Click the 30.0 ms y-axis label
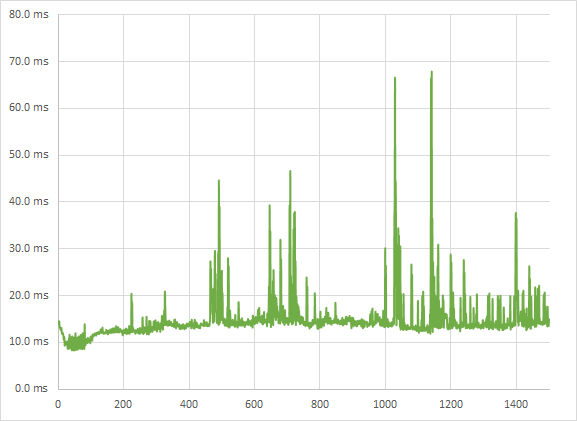577x421 pixels. pyautogui.click(x=29, y=248)
